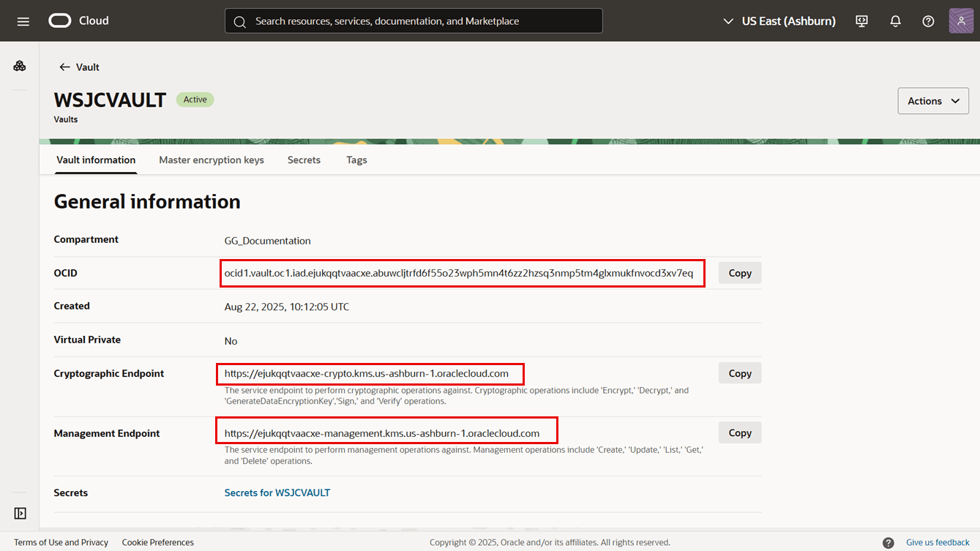The width and height of the screenshot is (980, 551).
Task: Copy the Cryptographic Endpoint
Action: point(739,372)
